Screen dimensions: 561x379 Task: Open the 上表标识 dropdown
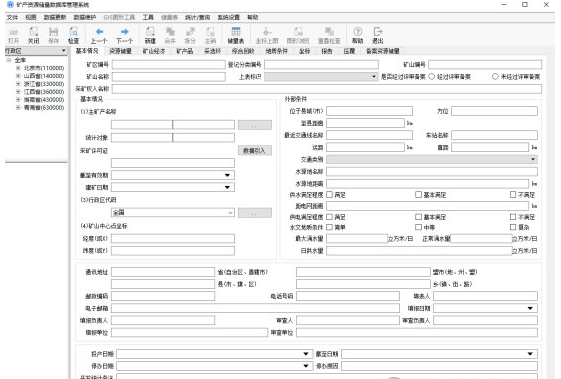(374, 77)
